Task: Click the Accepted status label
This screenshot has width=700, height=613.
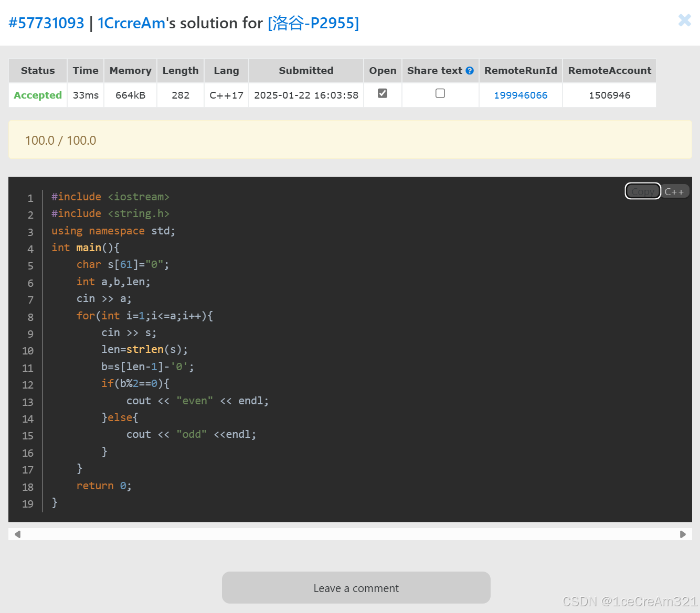Action: pos(37,95)
